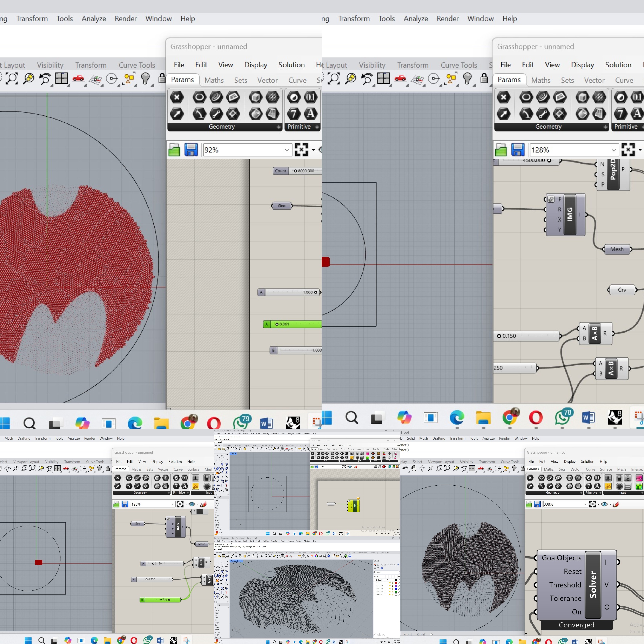644x644 pixels.
Task: Light bulb hide icon beside the red bat viewport
Action: 145,79
